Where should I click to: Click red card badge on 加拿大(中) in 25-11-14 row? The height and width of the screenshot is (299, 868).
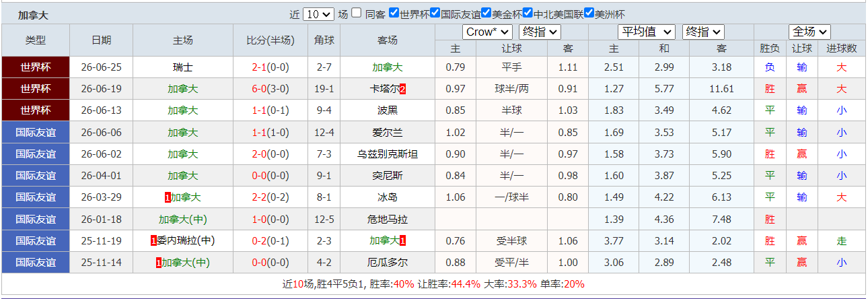158,262
